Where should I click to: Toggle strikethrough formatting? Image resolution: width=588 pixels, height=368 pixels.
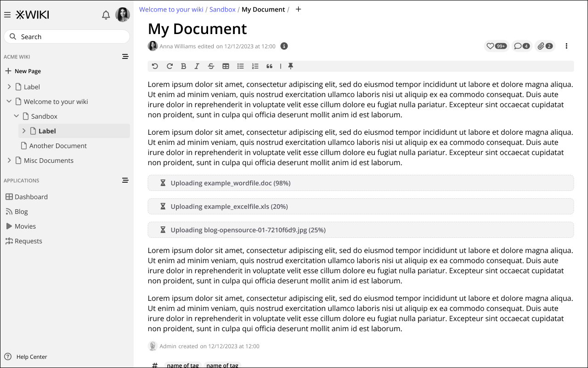pos(211,66)
